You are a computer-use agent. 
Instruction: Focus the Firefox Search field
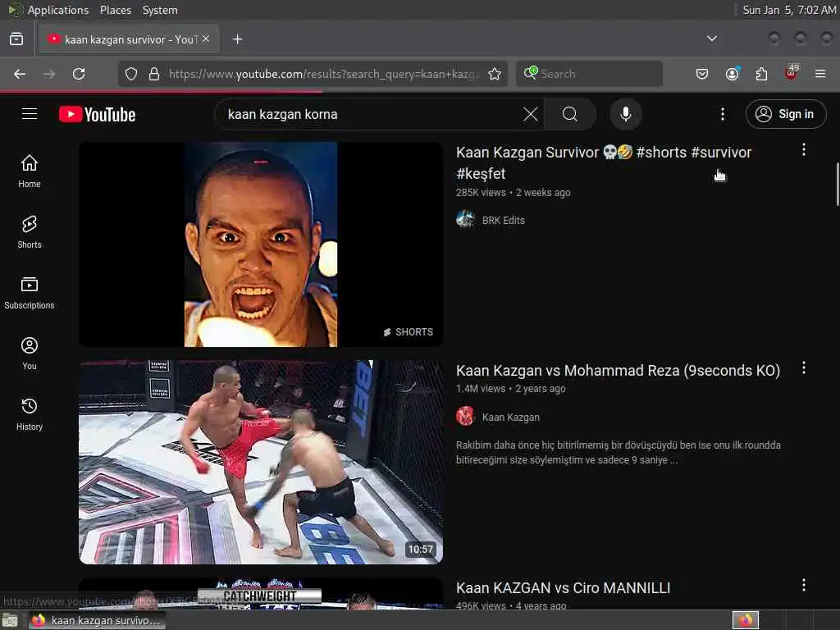589,74
